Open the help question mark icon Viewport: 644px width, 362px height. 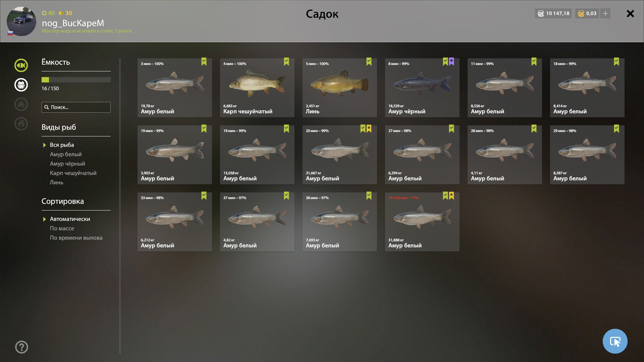pyautogui.click(x=21, y=347)
